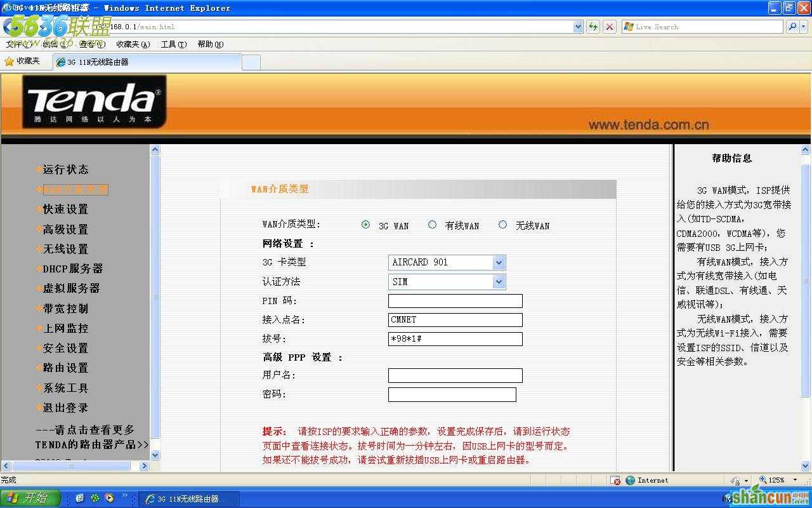The height and width of the screenshot is (508, 812).
Task: Click sidebar horizontal scrollbar left arrow
Action: pos(6,465)
